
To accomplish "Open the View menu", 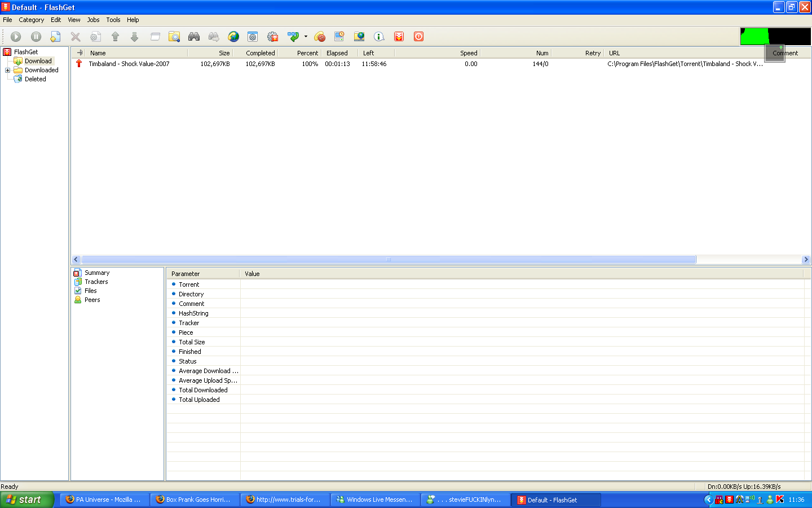I will (74, 20).
